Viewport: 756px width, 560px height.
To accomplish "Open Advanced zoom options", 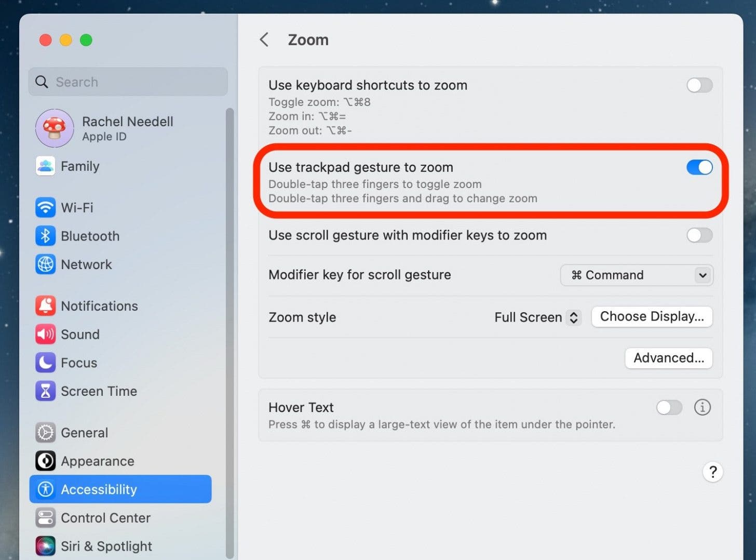I will coord(668,358).
